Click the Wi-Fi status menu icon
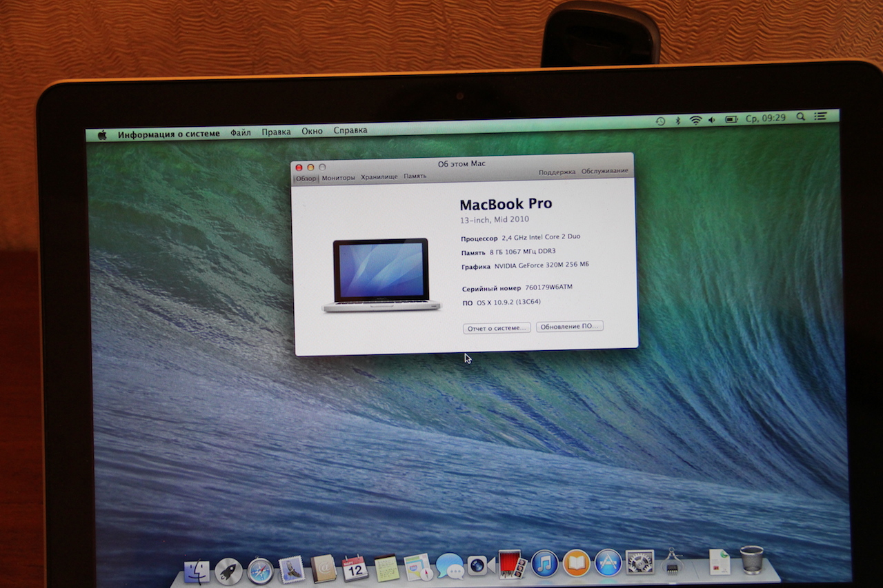This screenshot has width=883, height=588. click(695, 120)
